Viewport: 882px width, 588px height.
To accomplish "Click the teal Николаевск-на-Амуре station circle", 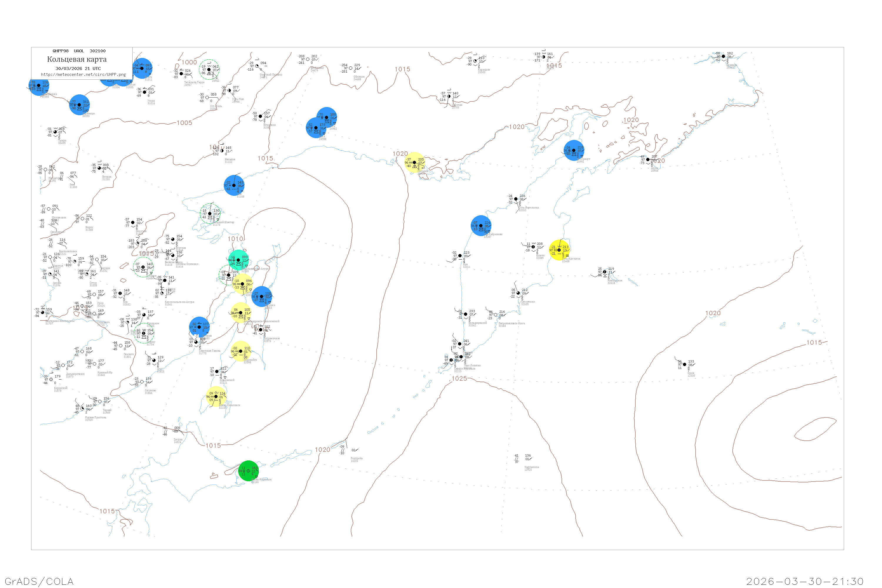I will click(238, 260).
